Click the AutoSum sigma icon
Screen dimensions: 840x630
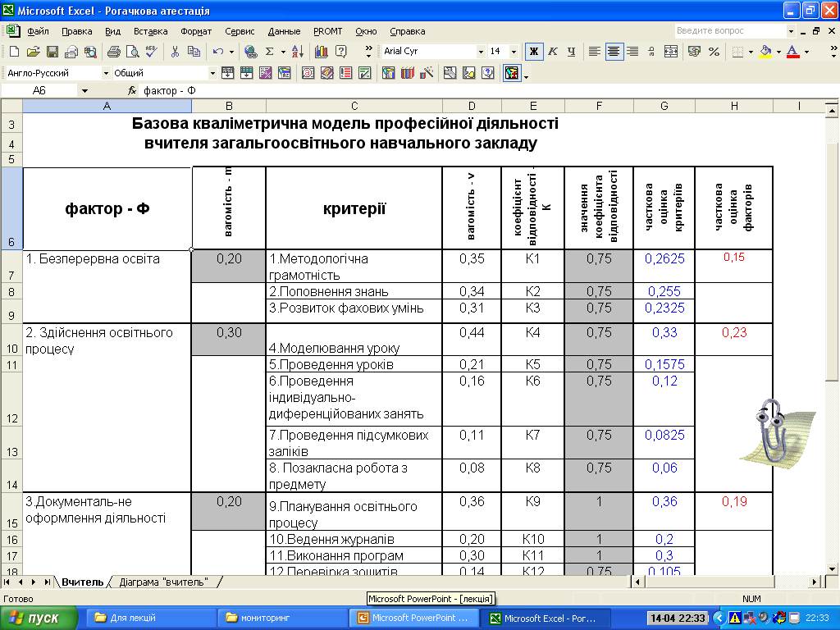click(x=269, y=52)
